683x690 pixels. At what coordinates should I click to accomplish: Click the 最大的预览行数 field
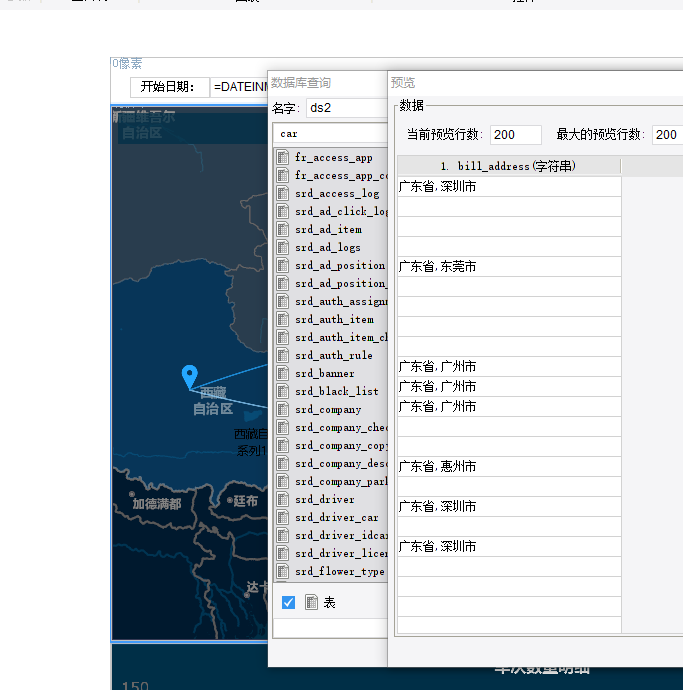[x=668, y=135]
